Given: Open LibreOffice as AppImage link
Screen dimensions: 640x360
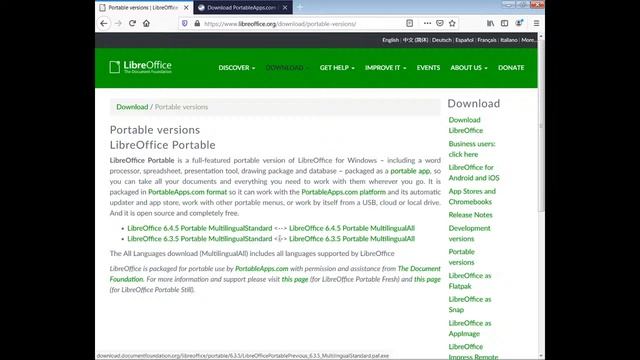Looking at the screenshot, I should [470, 328].
